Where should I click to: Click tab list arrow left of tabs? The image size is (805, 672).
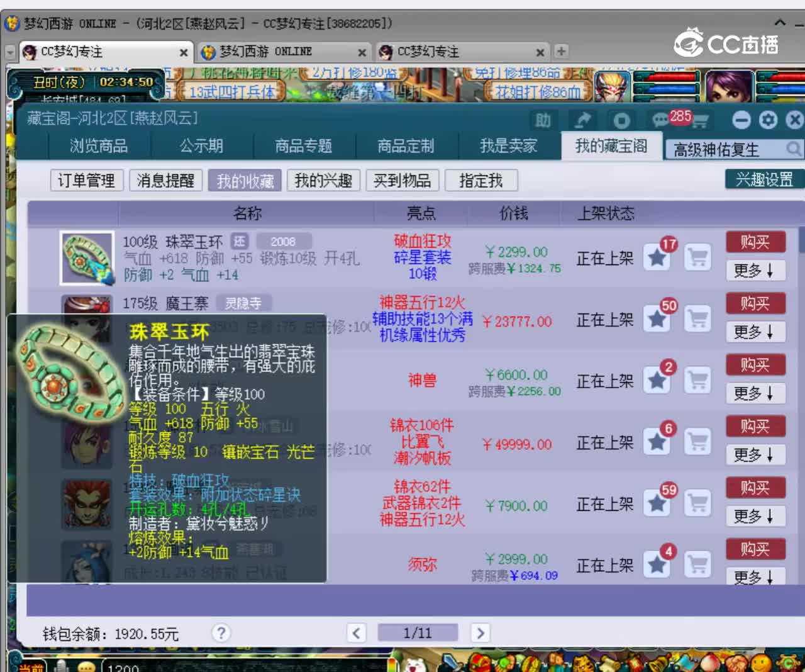[10, 52]
